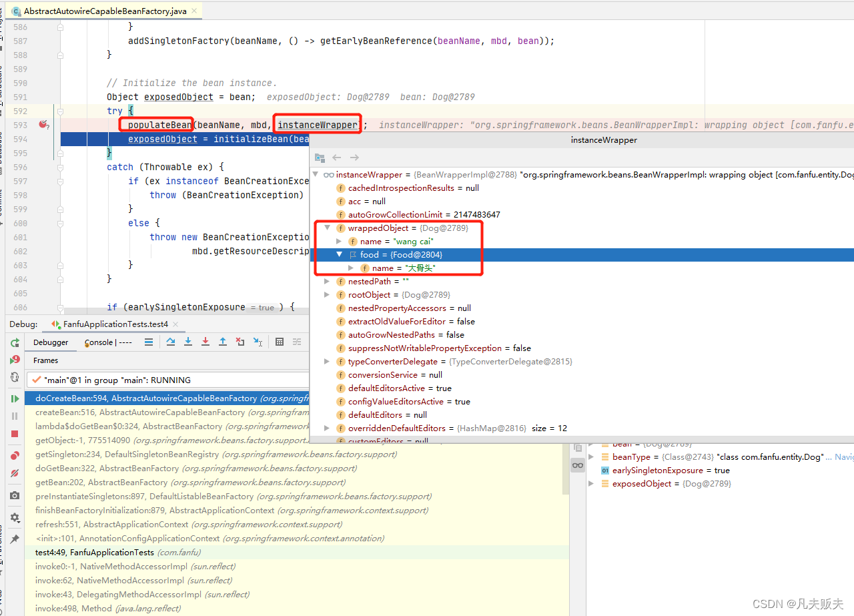The height and width of the screenshot is (616, 854).
Task: Collapse the wrappedObject node
Action: tap(327, 228)
